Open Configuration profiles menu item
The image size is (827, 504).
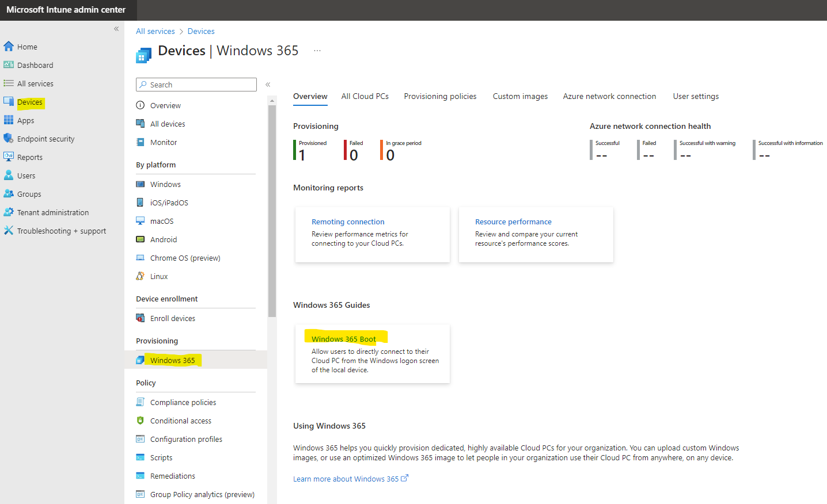tap(186, 439)
